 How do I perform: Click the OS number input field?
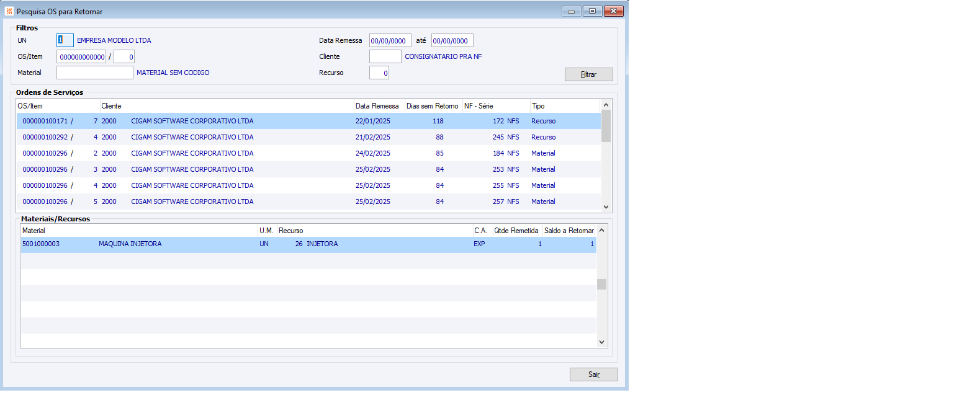click(81, 57)
